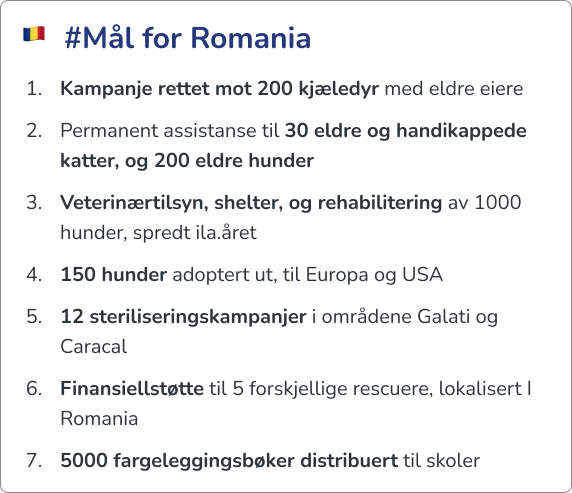Click '5000 fargeleggingsbøker distribuert' bold text
The image size is (572, 493).
[x=229, y=461]
